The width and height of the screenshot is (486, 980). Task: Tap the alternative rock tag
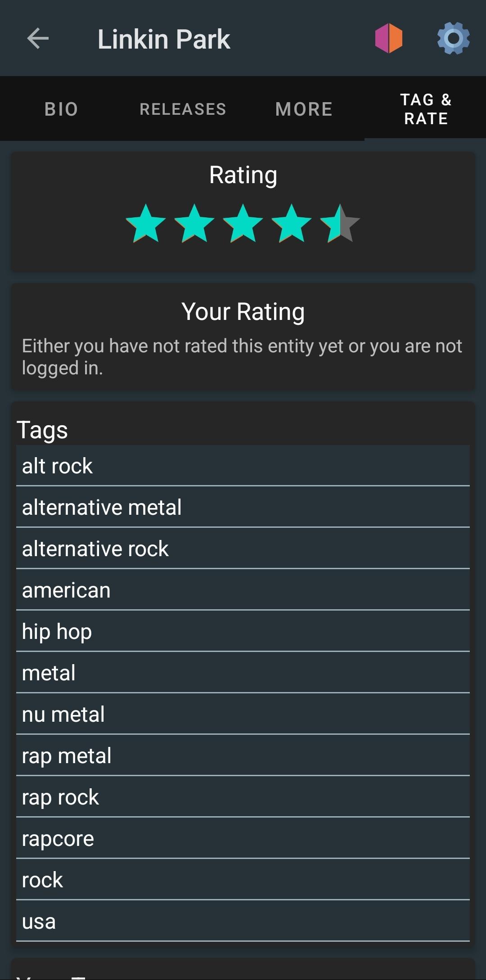tap(243, 548)
